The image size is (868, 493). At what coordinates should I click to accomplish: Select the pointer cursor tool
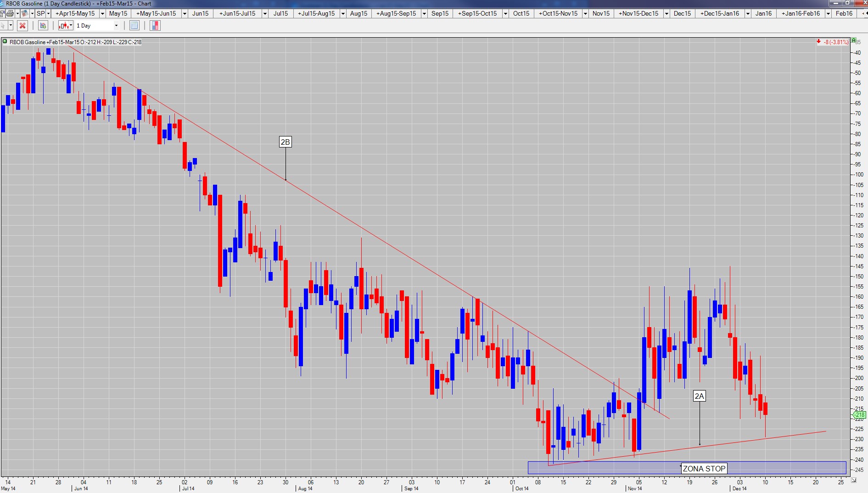click(4, 26)
